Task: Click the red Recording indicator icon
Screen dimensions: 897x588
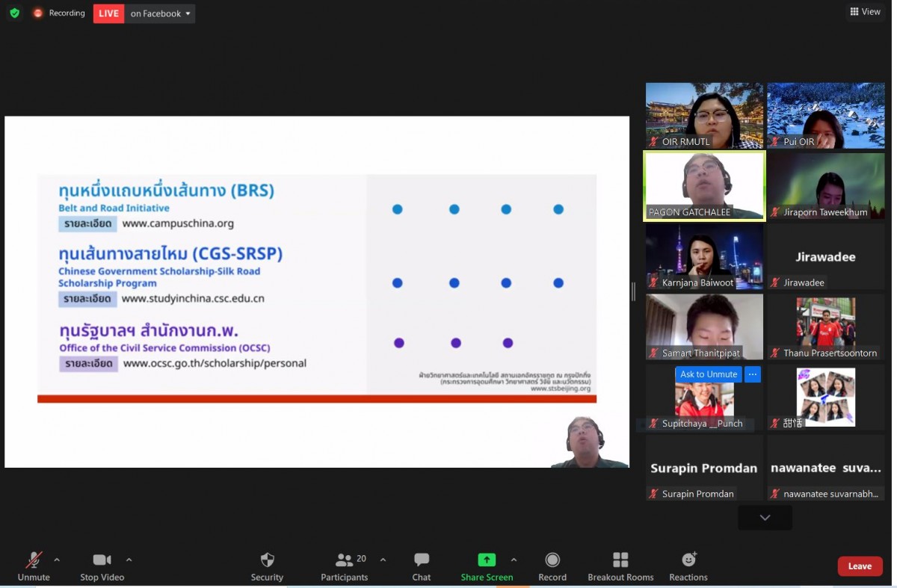Action: point(37,13)
